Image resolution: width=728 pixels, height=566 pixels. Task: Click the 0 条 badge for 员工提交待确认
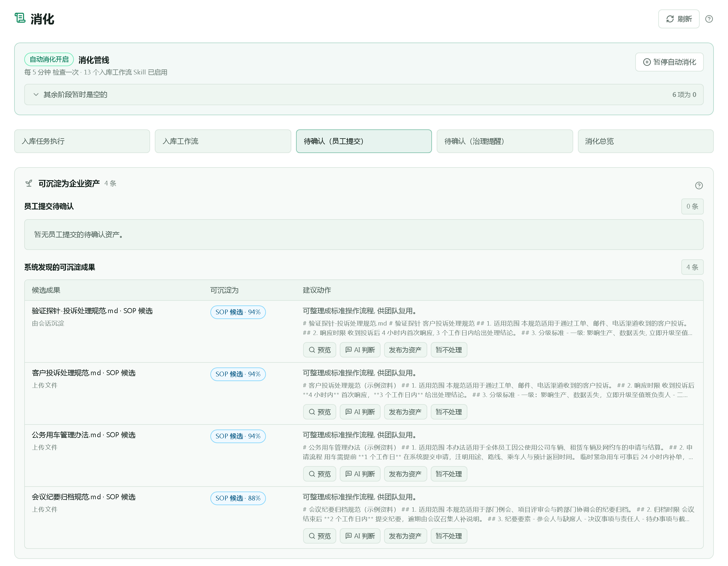point(692,206)
